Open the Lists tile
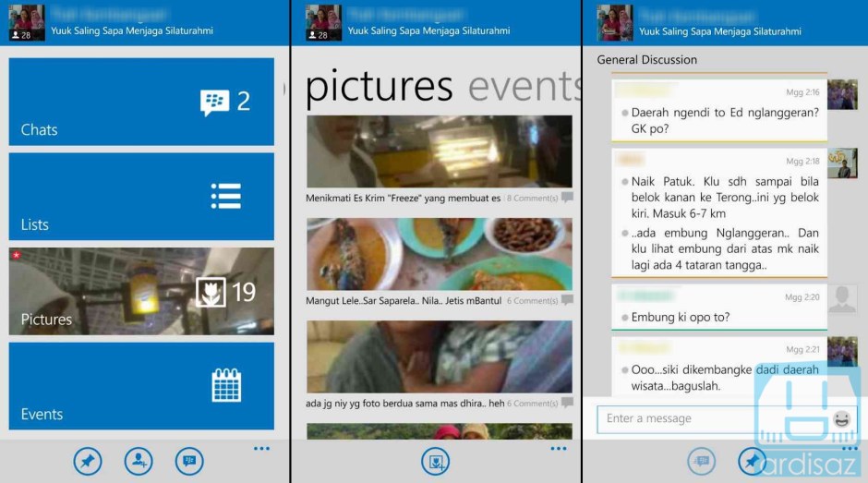868x483 pixels. [141, 197]
